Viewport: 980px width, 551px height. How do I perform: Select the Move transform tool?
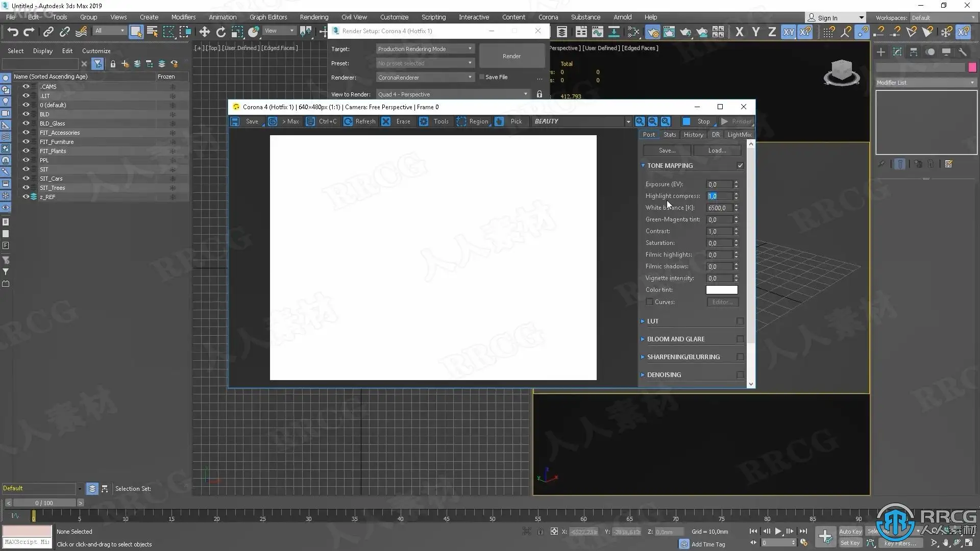coord(204,32)
